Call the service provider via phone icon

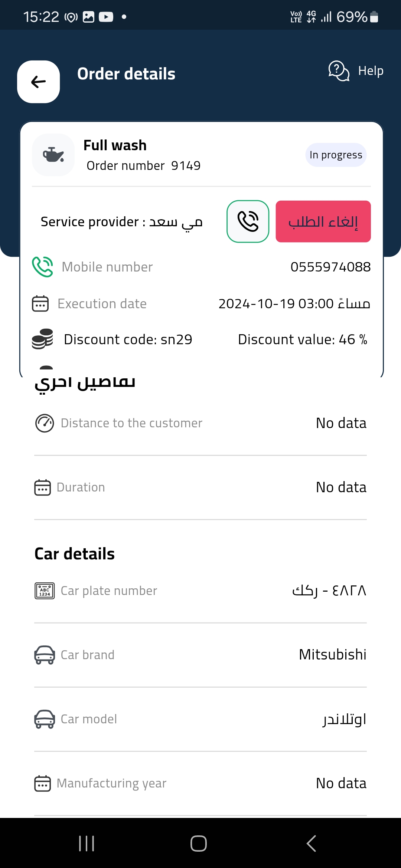point(248,221)
